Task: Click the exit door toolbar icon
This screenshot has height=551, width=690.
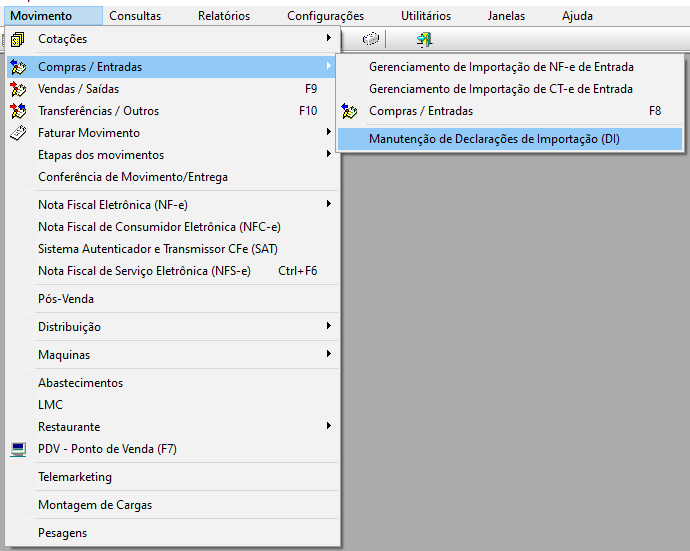Action: (424, 39)
